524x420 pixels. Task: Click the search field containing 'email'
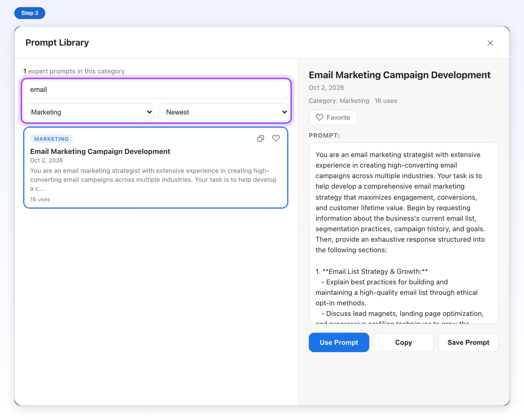(x=156, y=90)
